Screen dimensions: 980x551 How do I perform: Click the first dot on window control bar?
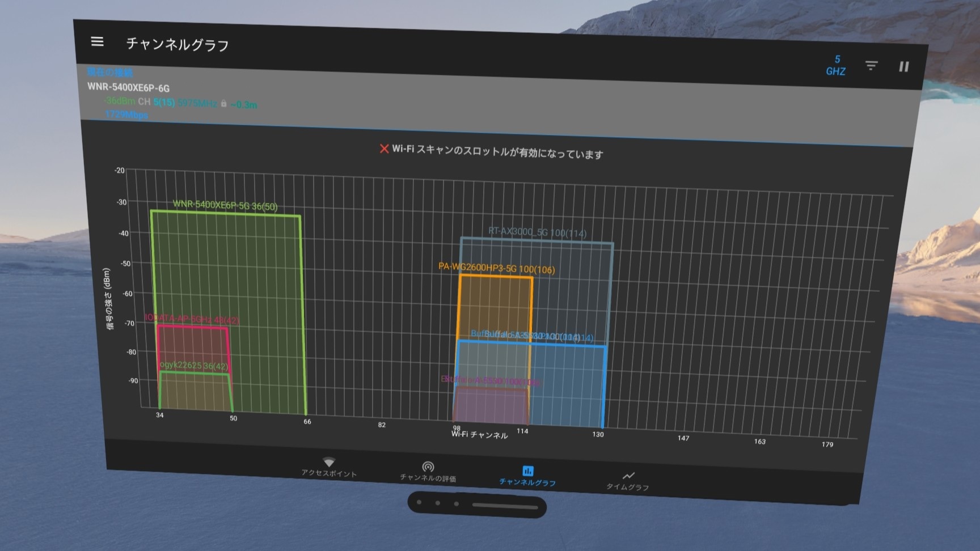point(419,502)
